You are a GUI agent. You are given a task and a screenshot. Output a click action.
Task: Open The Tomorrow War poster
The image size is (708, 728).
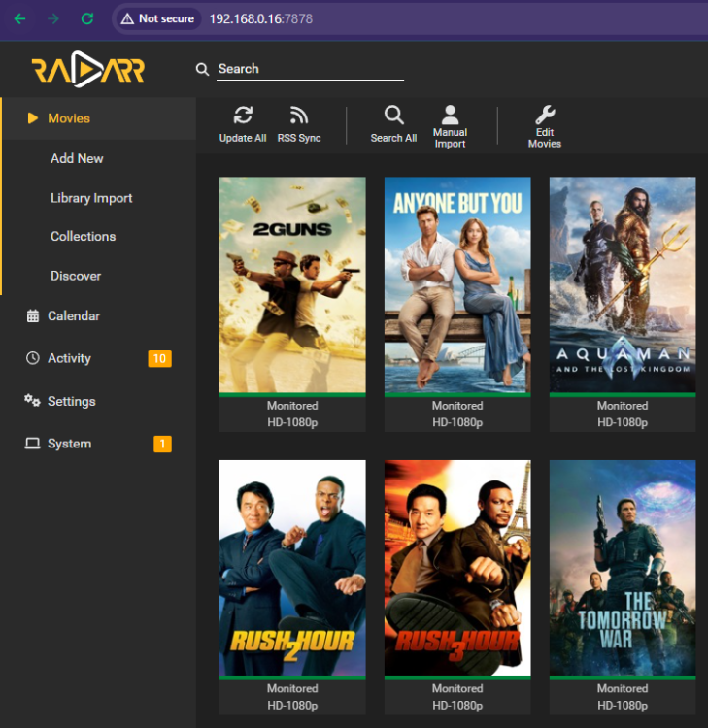(x=623, y=568)
